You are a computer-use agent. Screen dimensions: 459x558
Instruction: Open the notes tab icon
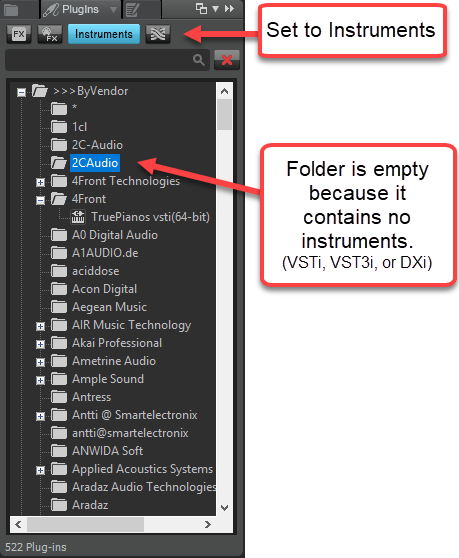click(132, 10)
